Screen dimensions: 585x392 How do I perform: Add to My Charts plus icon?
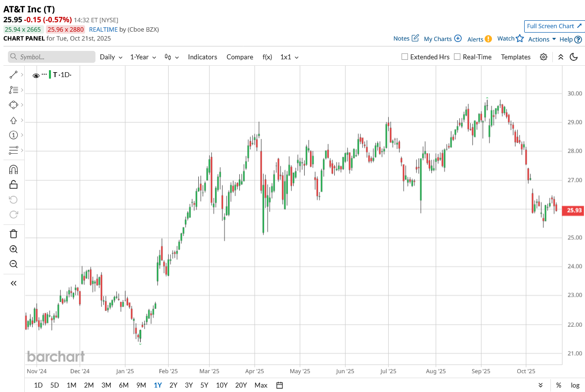click(458, 39)
